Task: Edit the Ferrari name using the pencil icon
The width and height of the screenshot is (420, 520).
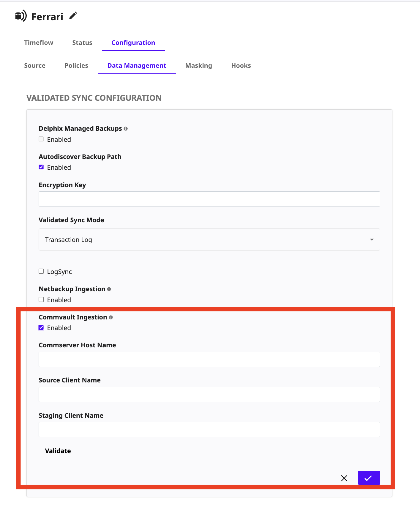Action: coord(72,16)
